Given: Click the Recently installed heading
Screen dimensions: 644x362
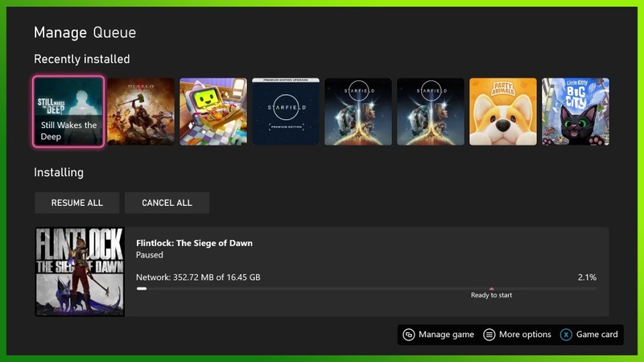Looking at the screenshot, I should tap(82, 59).
